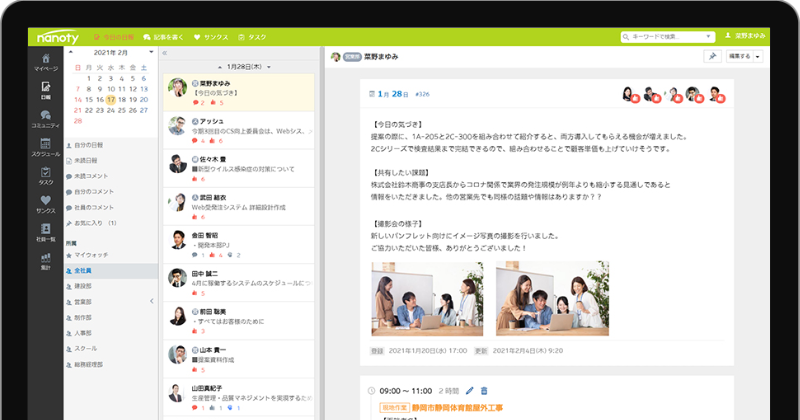Open 前田 report すべてはお客様のために
Viewport: 800px width, 420px height.
tap(239, 321)
